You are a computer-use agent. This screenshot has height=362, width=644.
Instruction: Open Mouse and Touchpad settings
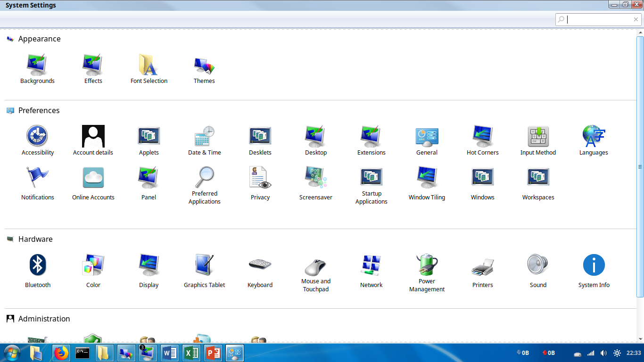pos(316,274)
